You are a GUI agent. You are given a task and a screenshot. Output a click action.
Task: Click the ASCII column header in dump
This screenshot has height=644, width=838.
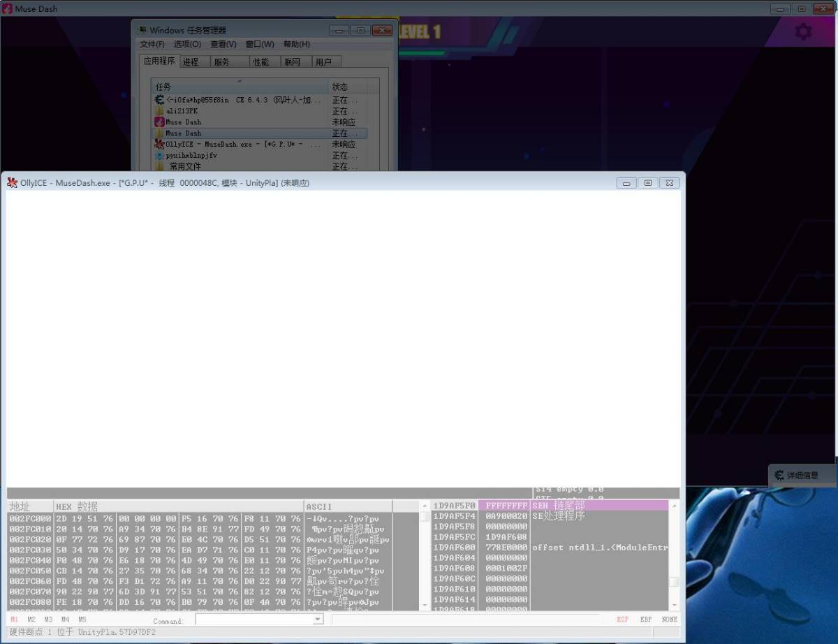click(348, 506)
